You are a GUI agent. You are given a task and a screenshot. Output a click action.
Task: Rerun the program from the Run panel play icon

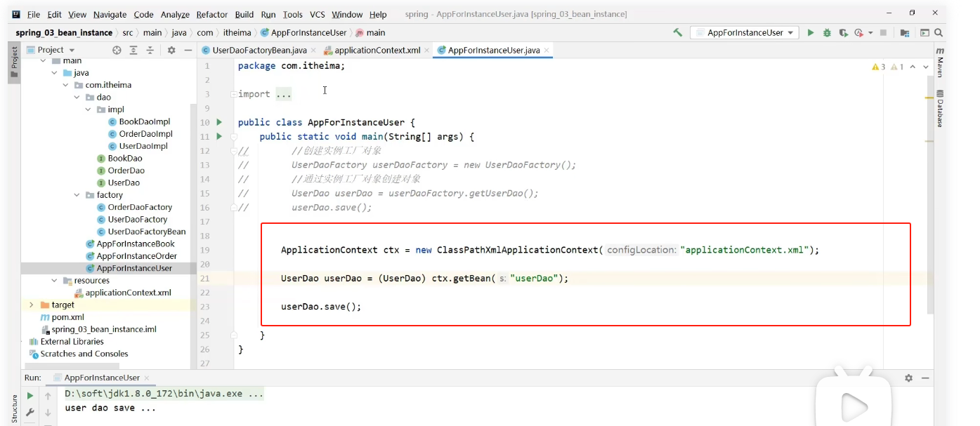pyautogui.click(x=30, y=396)
